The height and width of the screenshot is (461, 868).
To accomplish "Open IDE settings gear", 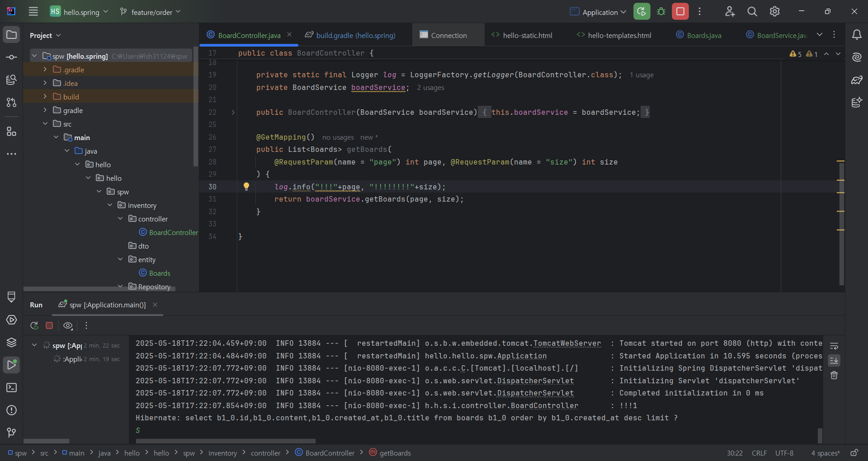I will (775, 12).
